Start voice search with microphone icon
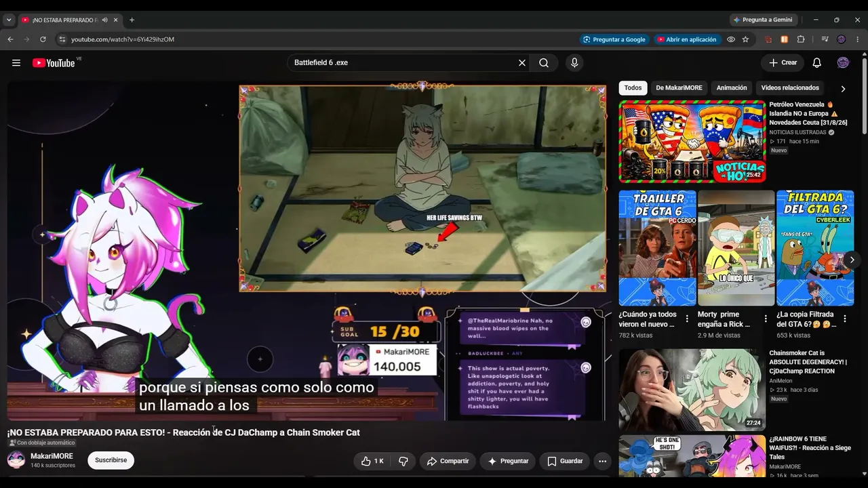 pyautogui.click(x=574, y=63)
